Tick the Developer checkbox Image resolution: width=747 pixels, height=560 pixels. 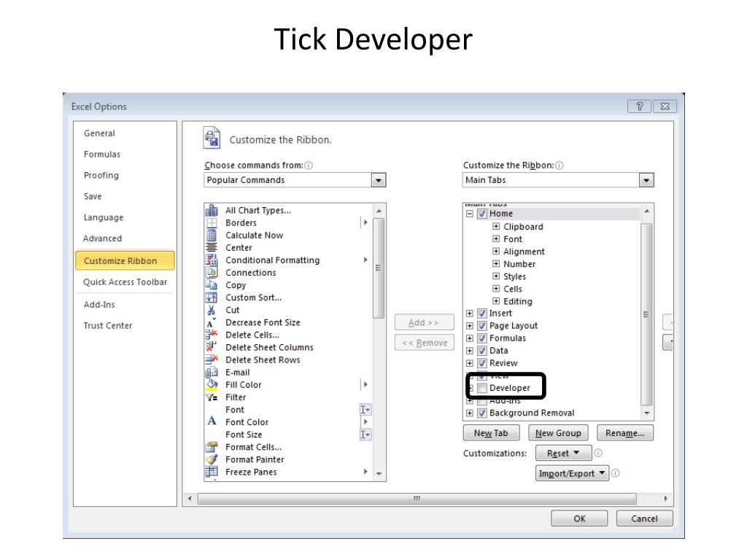click(x=482, y=388)
